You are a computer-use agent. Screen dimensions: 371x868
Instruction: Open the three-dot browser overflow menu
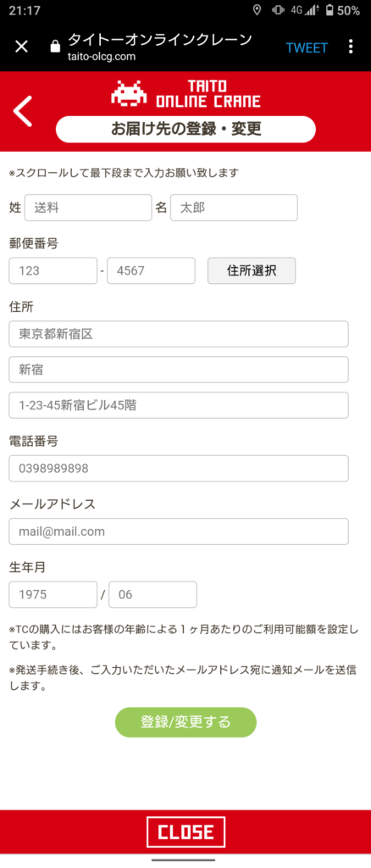click(x=351, y=47)
